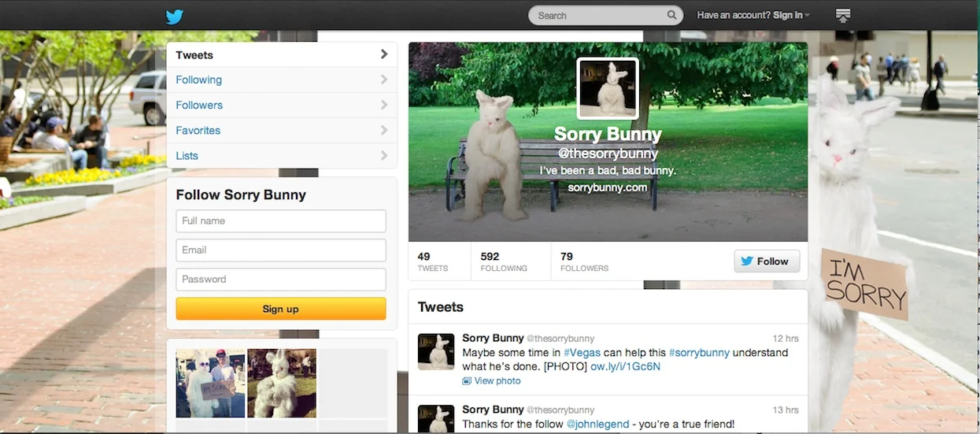The image size is (980, 434).
Task: Focus the Password field
Action: point(281,279)
